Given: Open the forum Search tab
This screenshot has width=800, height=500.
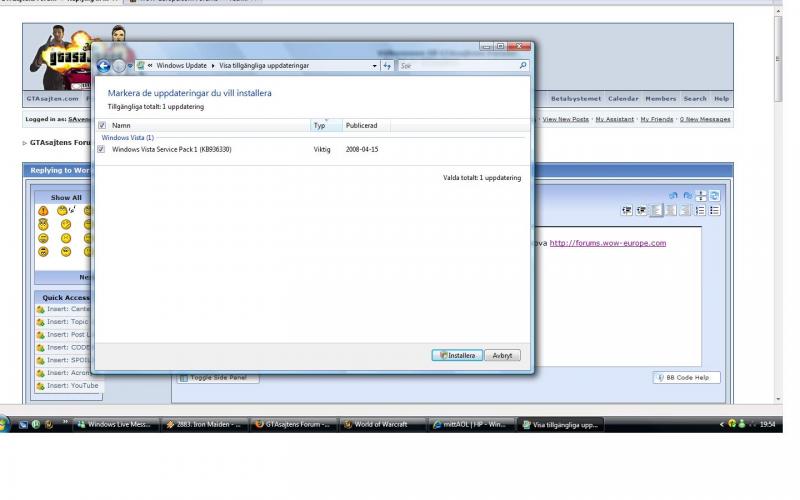Looking at the screenshot, I should point(695,99).
